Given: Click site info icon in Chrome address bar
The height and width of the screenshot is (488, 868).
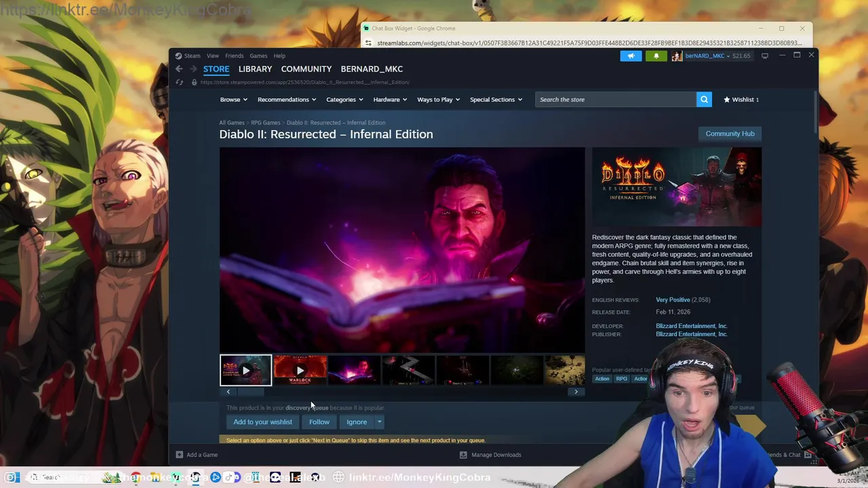Looking at the screenshot, I should coord(368,43).
